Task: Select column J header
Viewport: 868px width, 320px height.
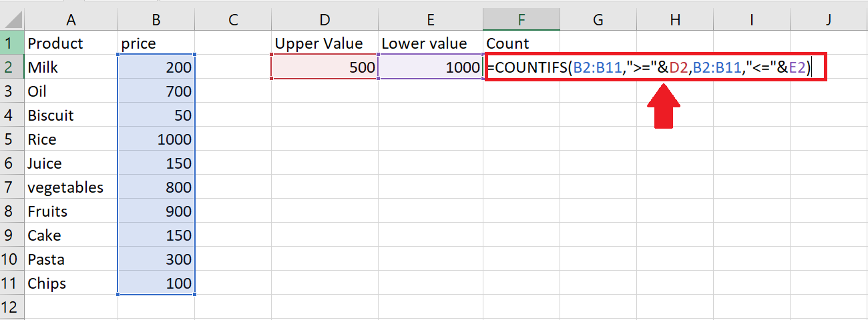Action: click(x=829, y=20)
